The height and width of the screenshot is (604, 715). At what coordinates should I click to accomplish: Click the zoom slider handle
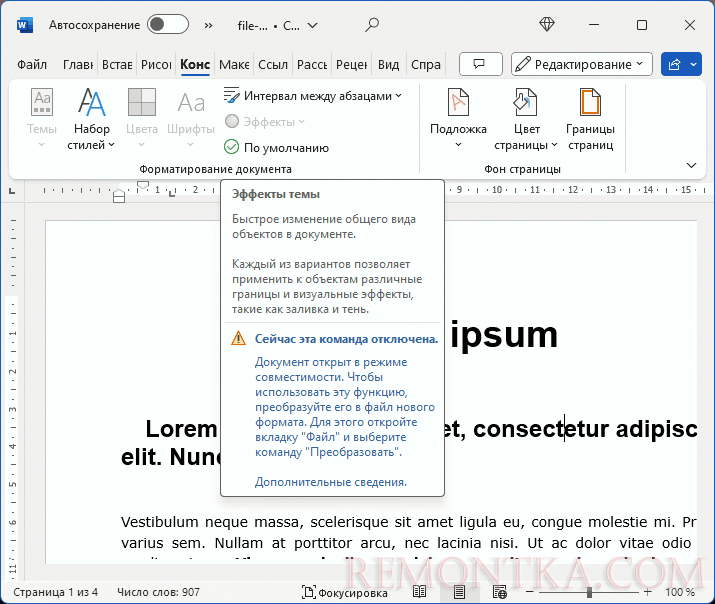click(x=589, y=592)
